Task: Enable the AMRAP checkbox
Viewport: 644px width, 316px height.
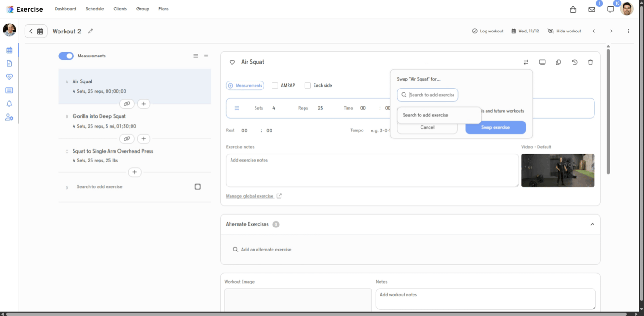Action: (275, 85)
